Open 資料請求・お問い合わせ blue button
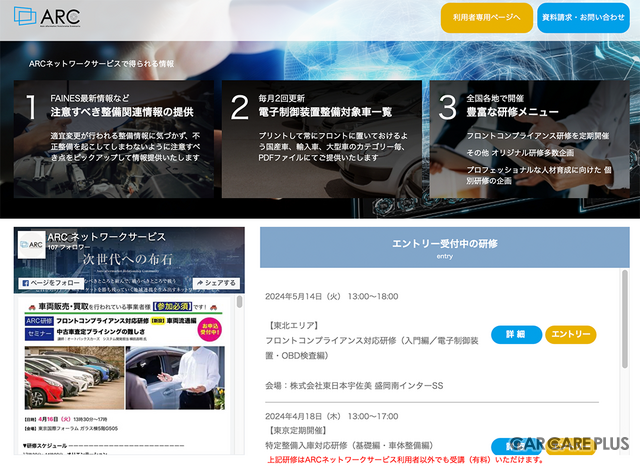 click(x=583, y=18)
